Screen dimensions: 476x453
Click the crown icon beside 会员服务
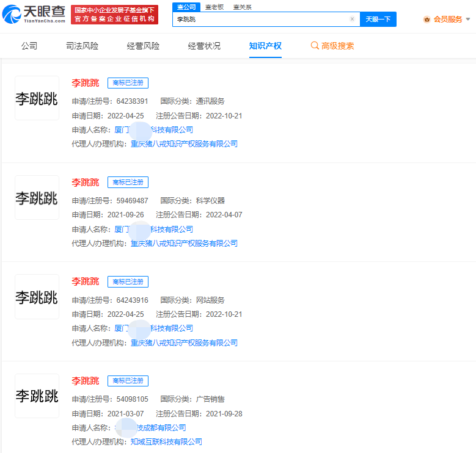click(x=427, y=20)
